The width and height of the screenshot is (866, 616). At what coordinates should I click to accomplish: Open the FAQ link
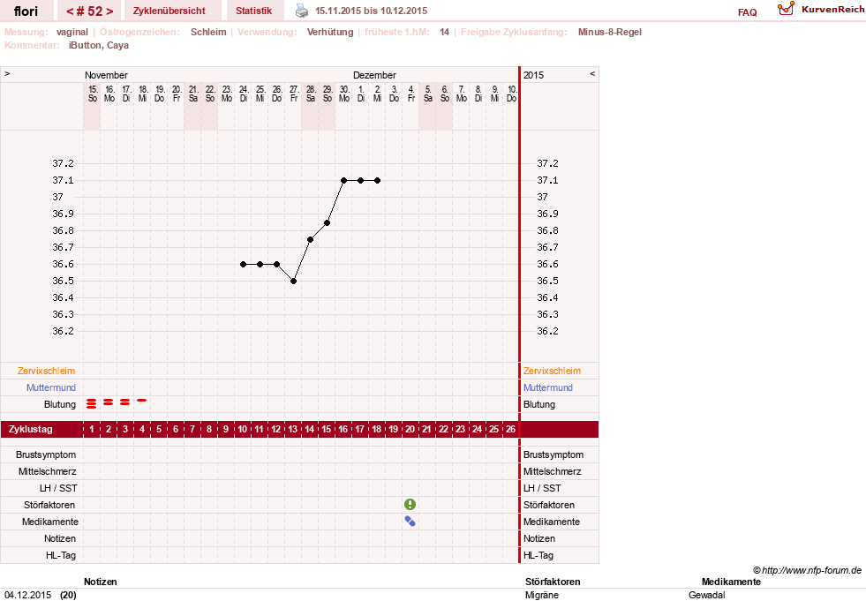click(747, 12)
